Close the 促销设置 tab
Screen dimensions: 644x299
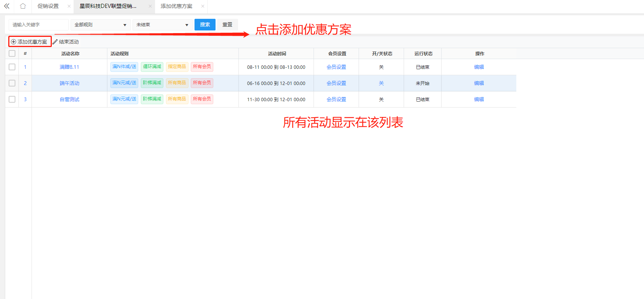point(69,6)
